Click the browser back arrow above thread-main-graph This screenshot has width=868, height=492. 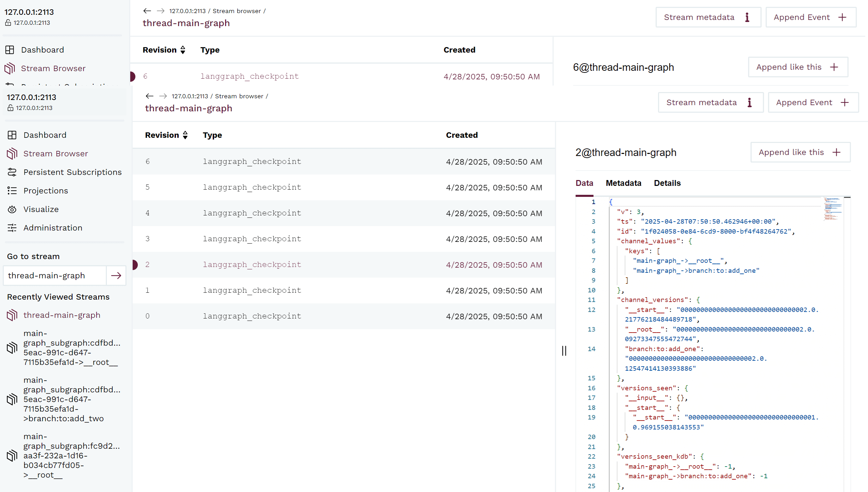[149, 96]
